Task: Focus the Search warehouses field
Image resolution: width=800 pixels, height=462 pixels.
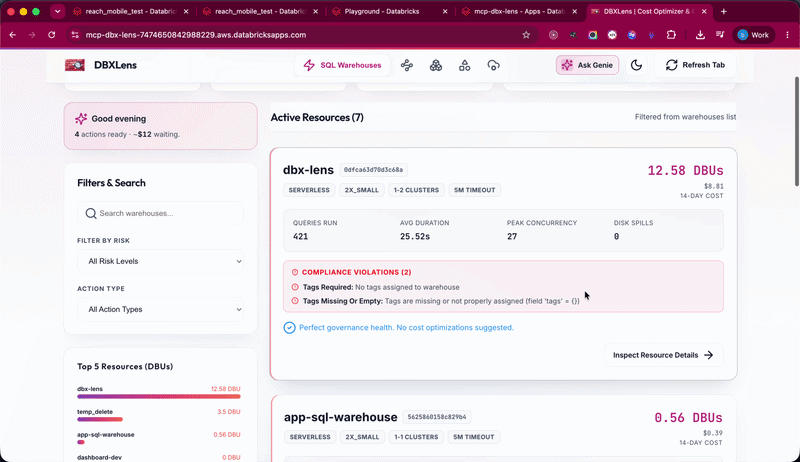Action: [x=160, y=213]
